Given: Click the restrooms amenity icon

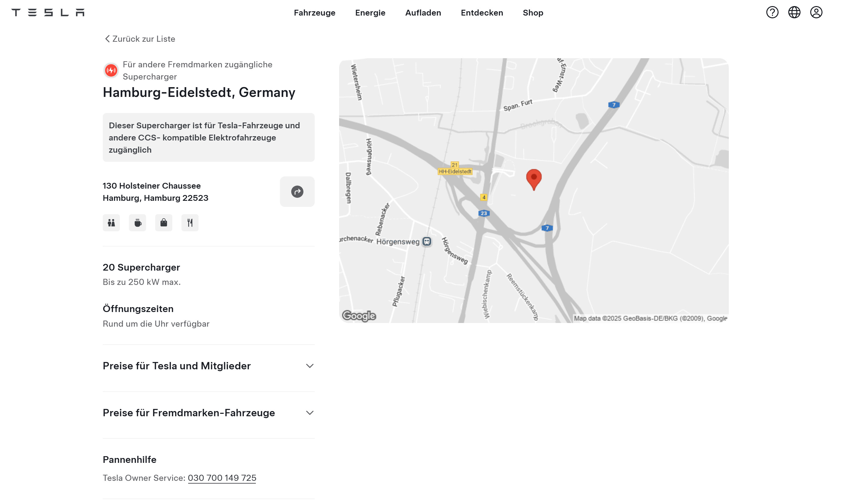Looking at the screenshot, I should (111, 223).
